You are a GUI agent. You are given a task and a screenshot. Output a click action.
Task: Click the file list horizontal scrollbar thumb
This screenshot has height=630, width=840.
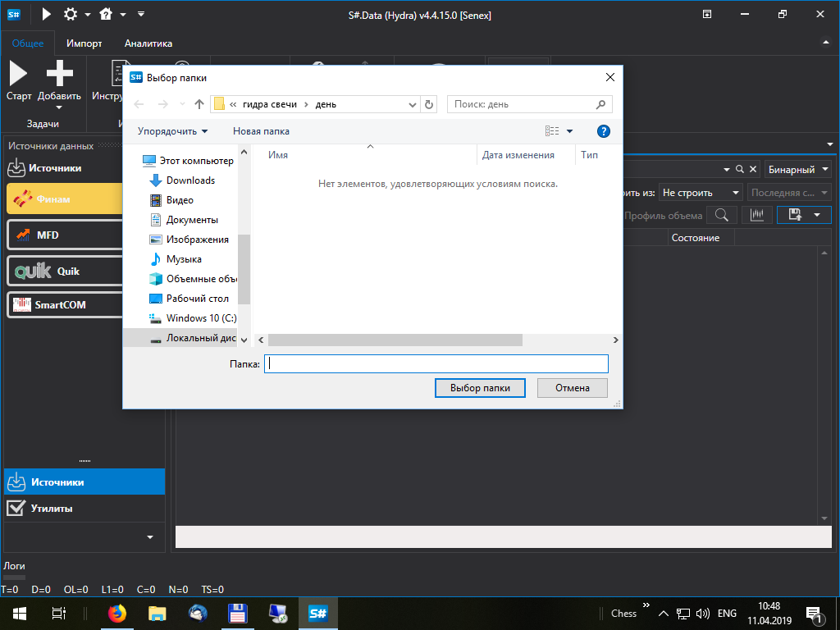pos(395,340)
